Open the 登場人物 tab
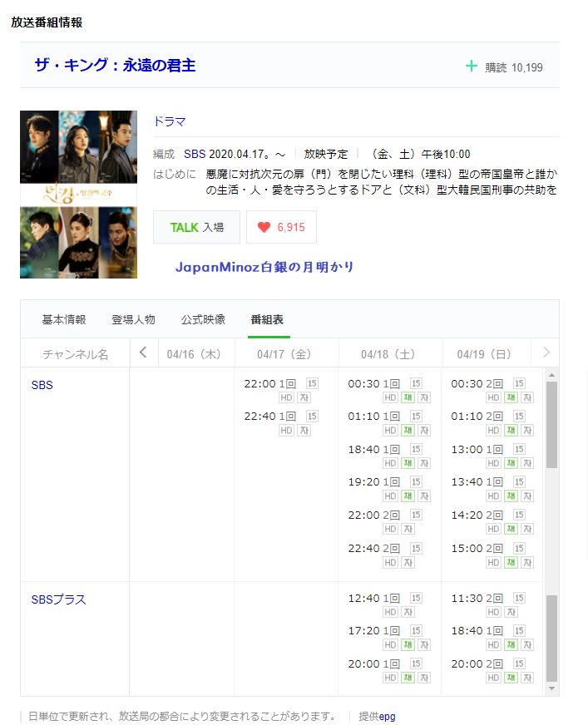 pos(134,319)
